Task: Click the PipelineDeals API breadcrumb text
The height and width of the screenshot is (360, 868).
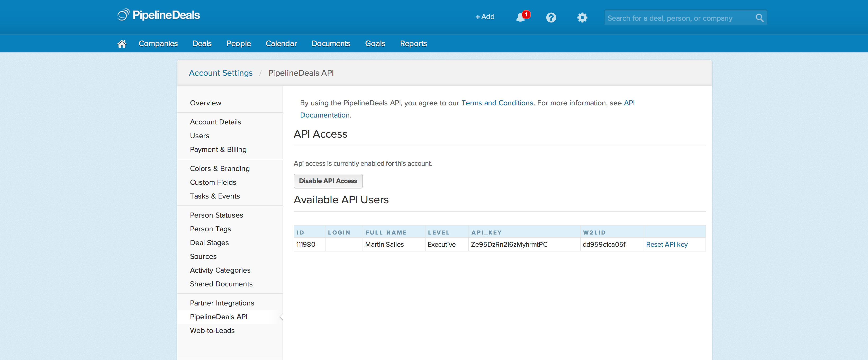Action: point(301,73)
